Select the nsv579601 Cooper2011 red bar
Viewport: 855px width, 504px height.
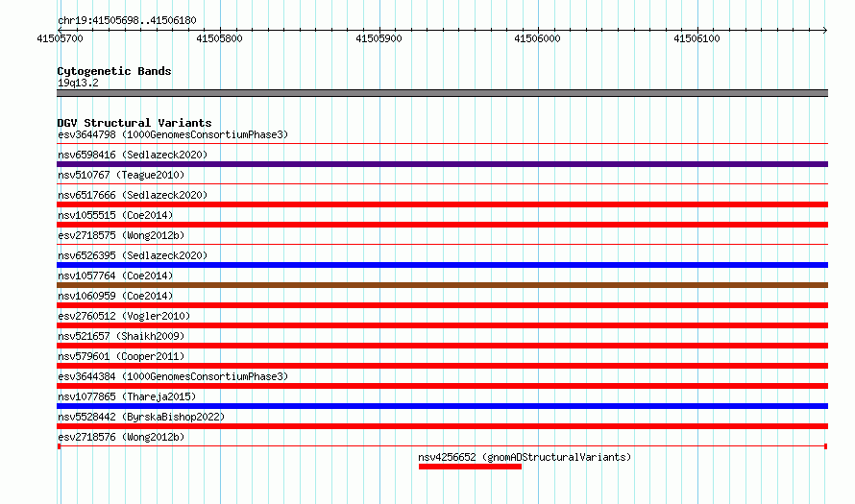442,366
